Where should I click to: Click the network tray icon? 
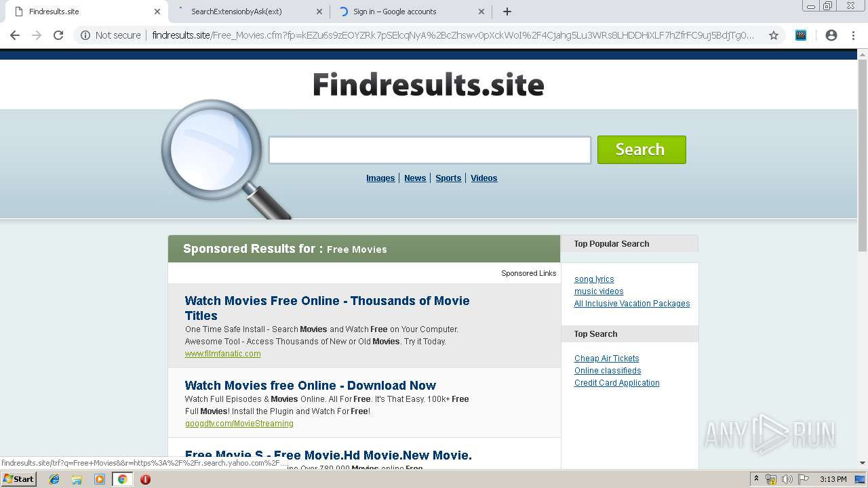tap(771, 479)
